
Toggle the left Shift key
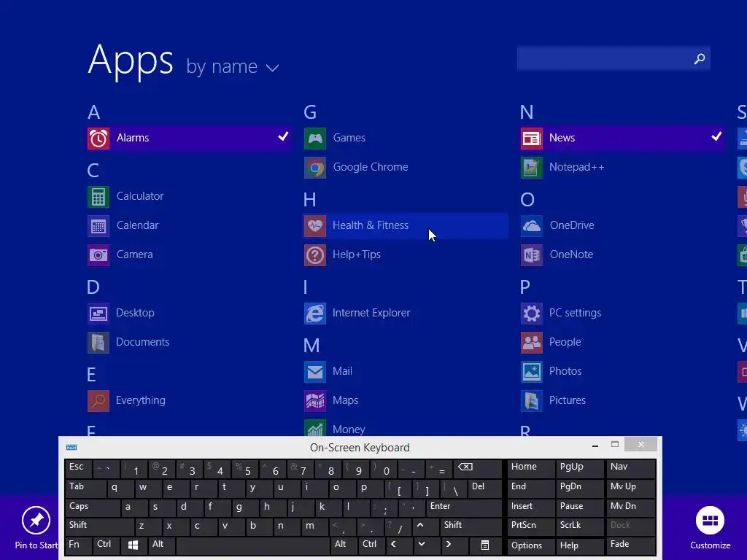click(99, 525)
